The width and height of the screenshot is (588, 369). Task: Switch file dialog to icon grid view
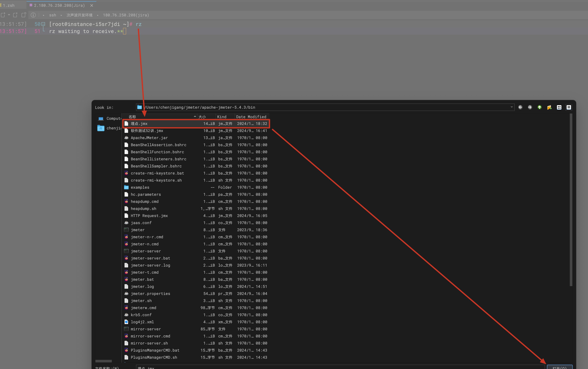pyautogui.click(x=559, y=107)
